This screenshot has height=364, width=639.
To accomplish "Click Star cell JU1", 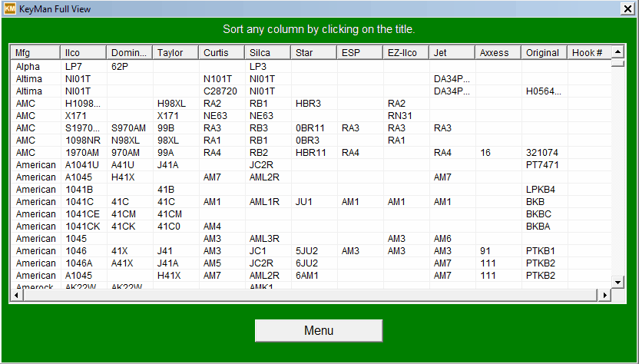I will [304, 202].
